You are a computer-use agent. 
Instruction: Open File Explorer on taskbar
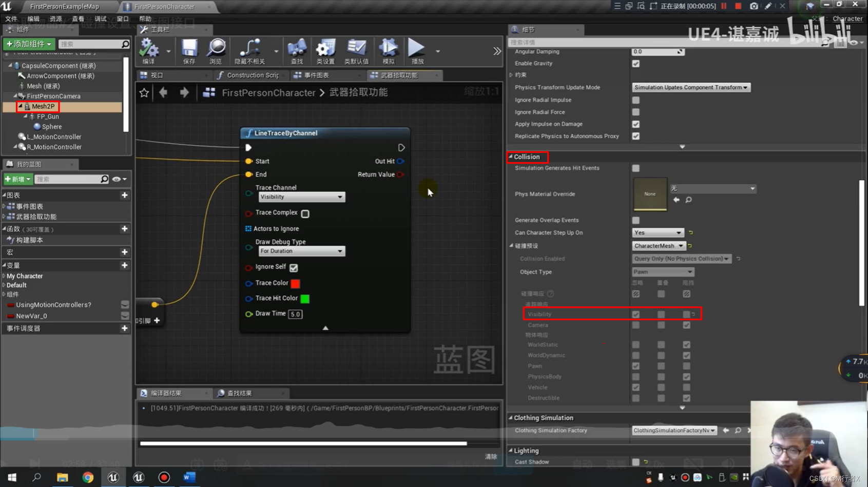click(x=62, y=477)
